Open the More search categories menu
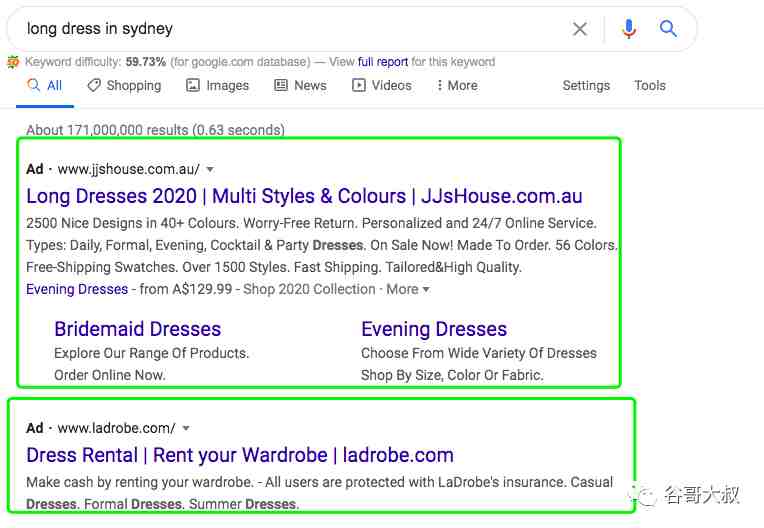 [x=457, y=86]
